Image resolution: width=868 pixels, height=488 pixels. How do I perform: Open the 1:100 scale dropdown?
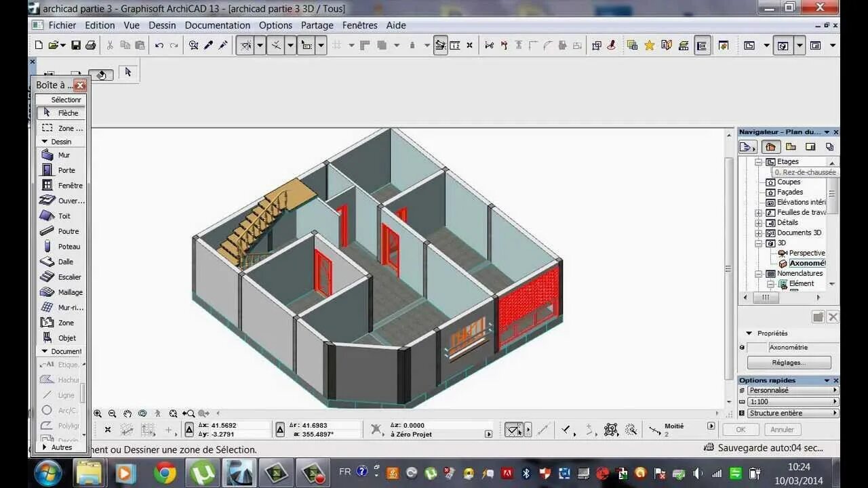pyautogui.click(x=793, y=402)
